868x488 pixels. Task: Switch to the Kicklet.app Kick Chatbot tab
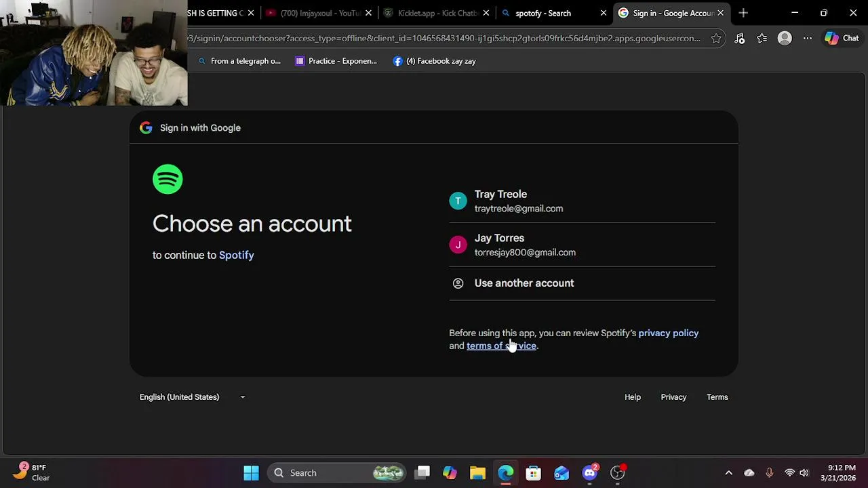click(x=436, y=13)
